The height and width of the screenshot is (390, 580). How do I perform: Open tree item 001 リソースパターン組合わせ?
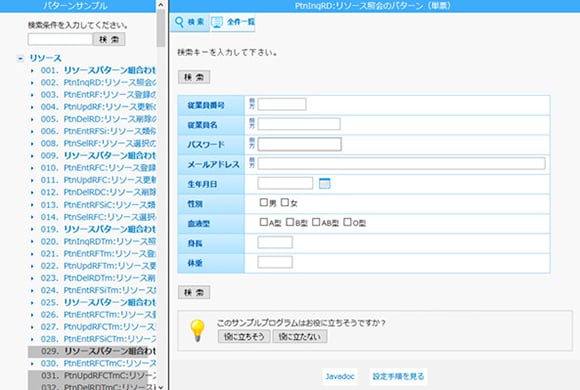pos(98,70)
